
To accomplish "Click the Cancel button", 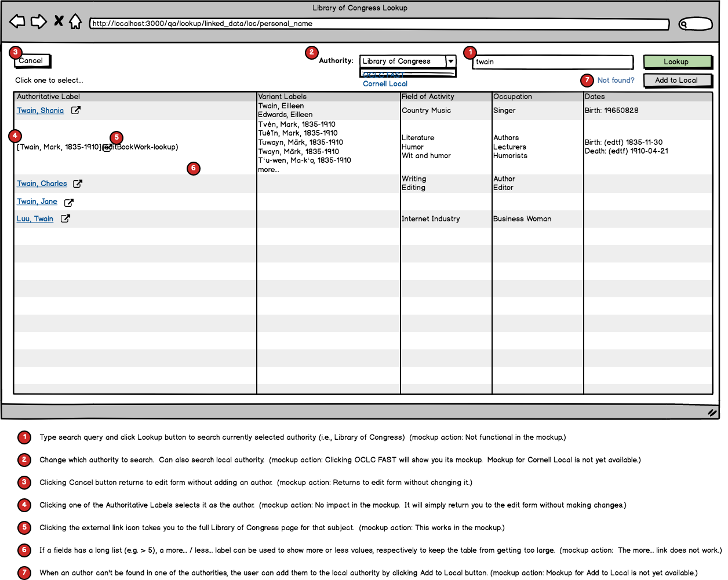I will tap(31, 61).
